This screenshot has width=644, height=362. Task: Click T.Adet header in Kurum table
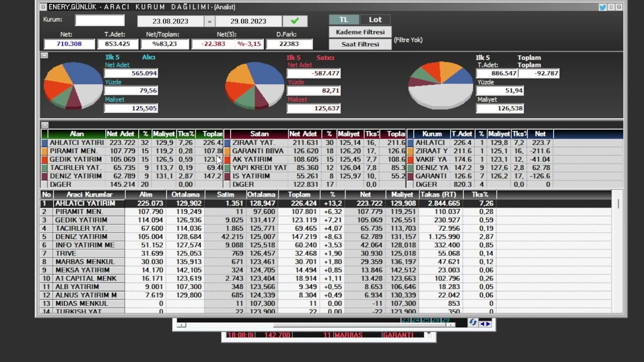pyautogui.click(x=462, y=134)
